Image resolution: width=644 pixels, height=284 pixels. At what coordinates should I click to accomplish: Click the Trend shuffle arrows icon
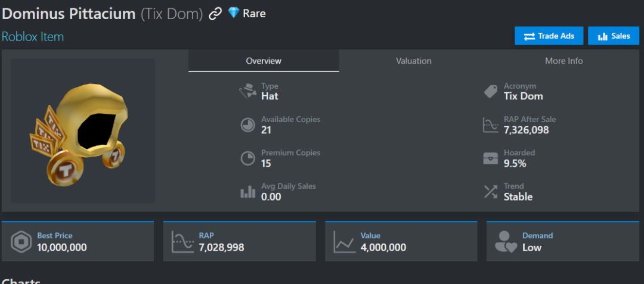pos(490,192)
